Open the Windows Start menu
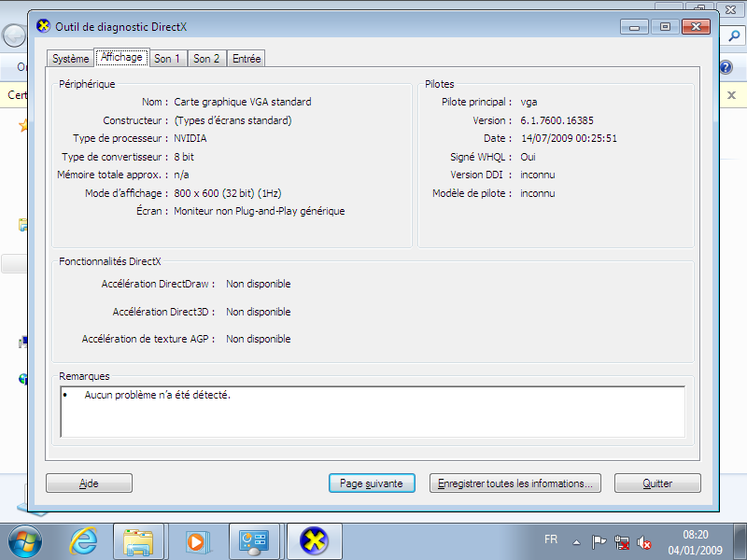 [x=25, y=540]
